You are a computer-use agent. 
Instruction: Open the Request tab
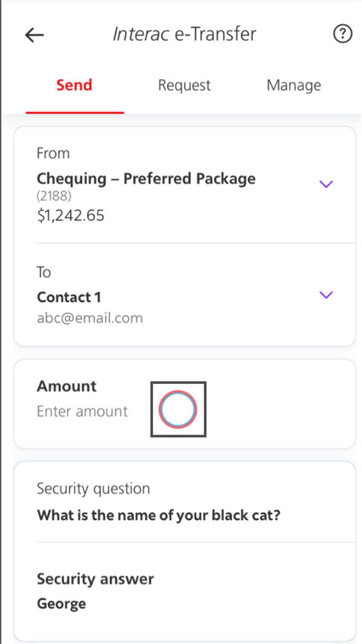pos(184,85)
